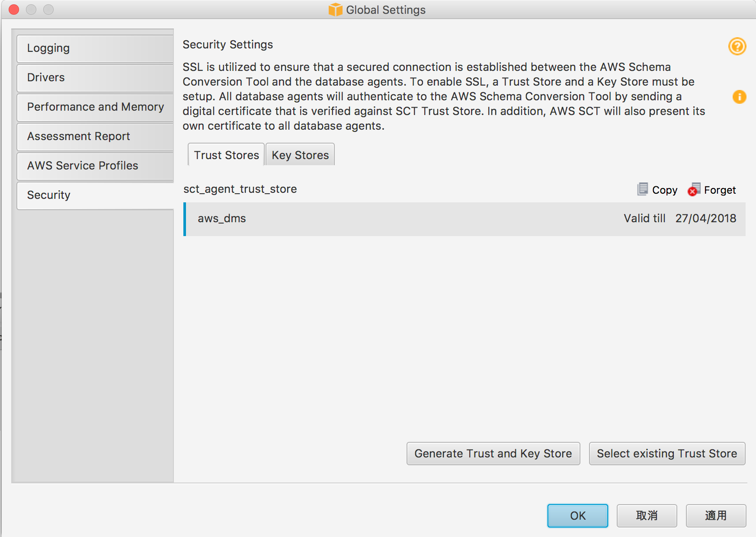The height and width of the screenshot is (537, 756).
Task: Confirm settings with OK
Action: pyautogui.click(x=577, y=515)
